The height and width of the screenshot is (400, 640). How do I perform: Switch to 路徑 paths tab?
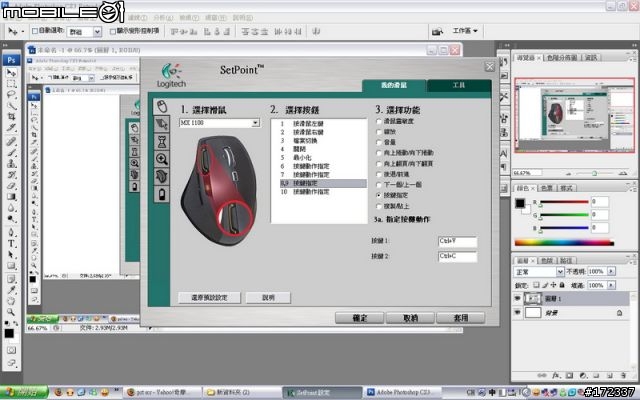pos(566,260)
